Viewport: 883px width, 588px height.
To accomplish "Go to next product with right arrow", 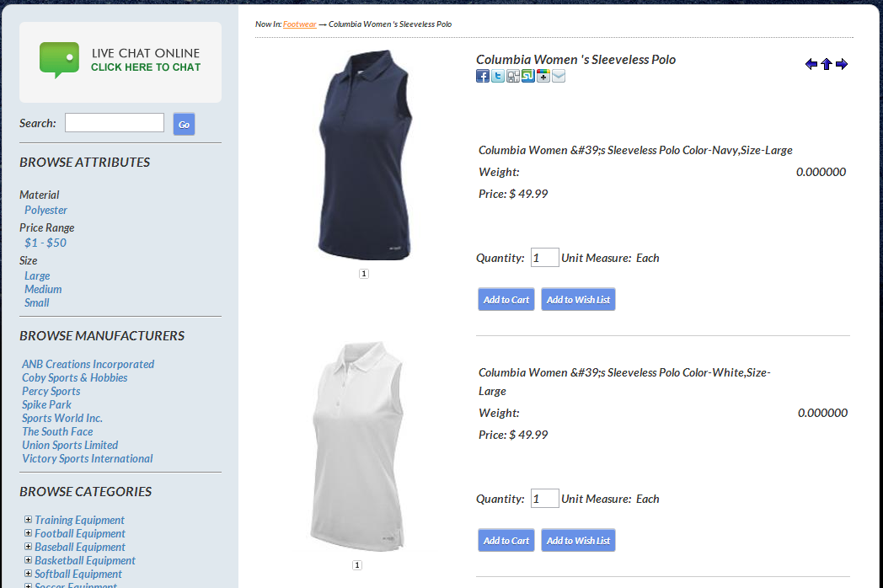I will (x=842, y=64).
